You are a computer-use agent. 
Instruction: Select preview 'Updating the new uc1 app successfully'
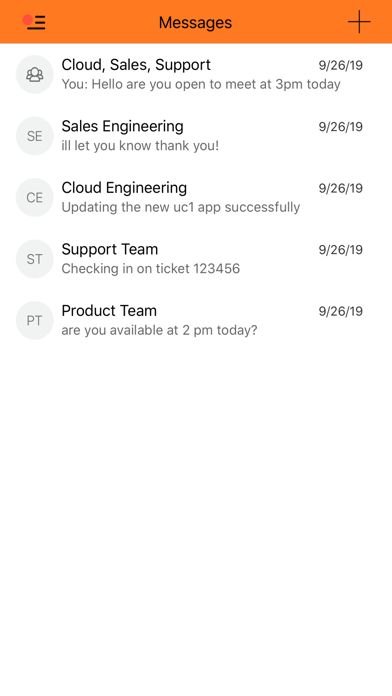point(181,207)
